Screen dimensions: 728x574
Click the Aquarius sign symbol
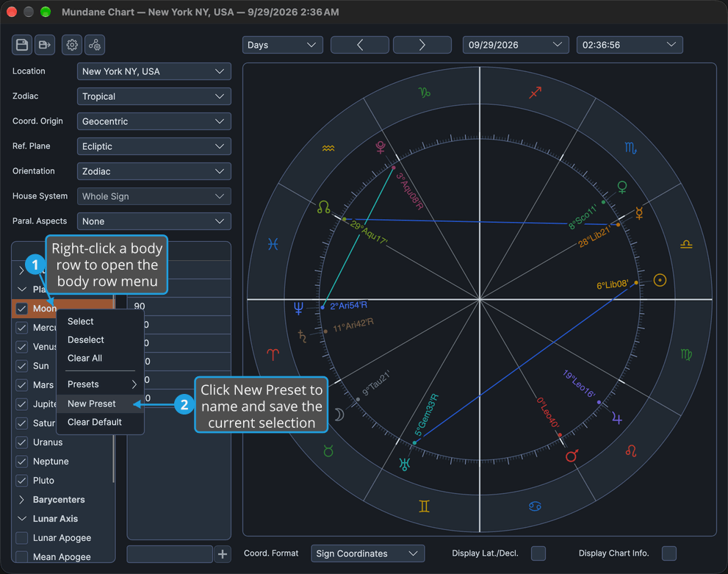328,148
